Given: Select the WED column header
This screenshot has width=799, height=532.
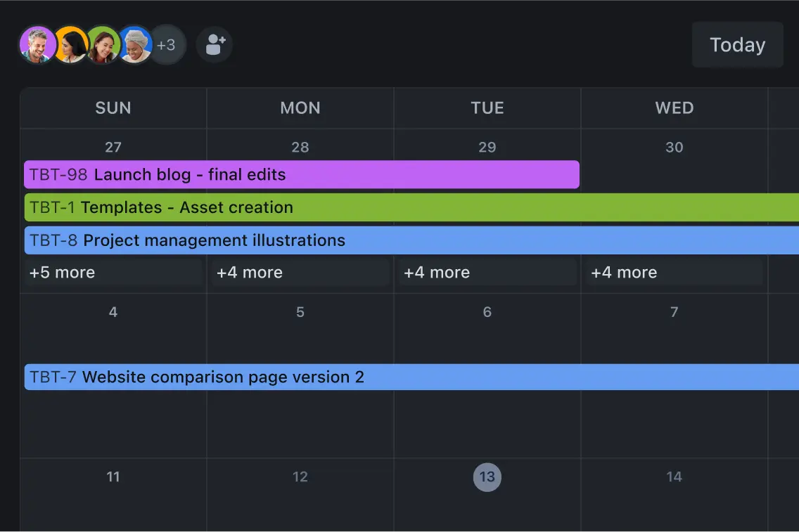Looking at the screenshot, I should pyautogui.click(x=674, y=108).
